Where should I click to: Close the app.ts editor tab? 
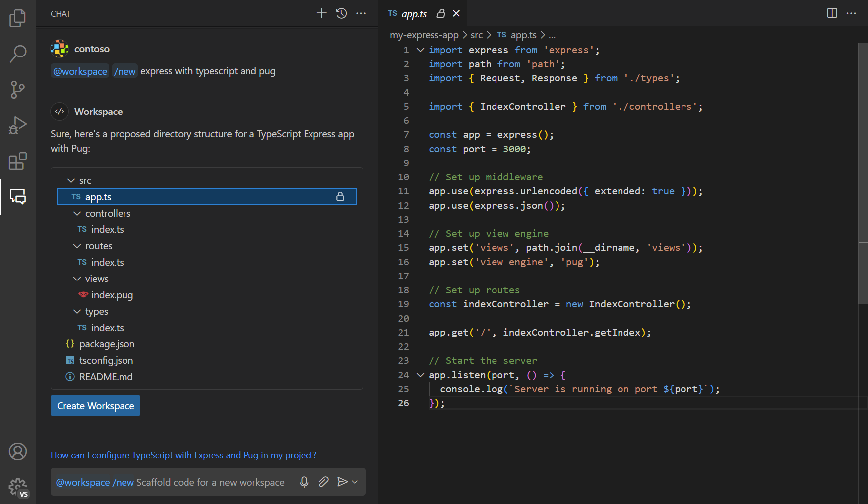[x=456, y=13]
